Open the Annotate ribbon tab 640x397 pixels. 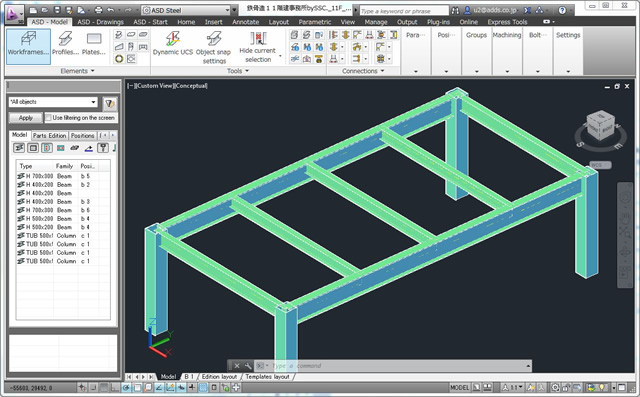[x=245, y=22]
